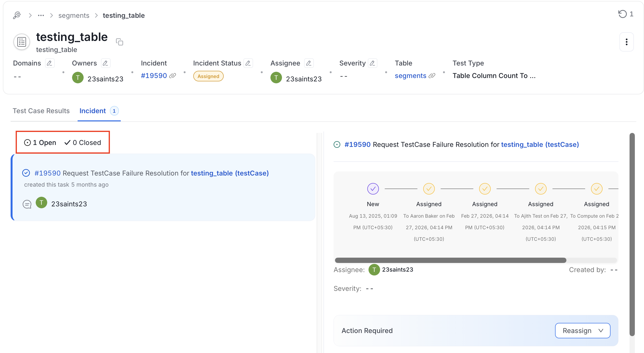Image resolution: width=644 pixels, height=353 pixels.
Task: Open testing_table (testCase) link in detail panel
Action: click(540, 144)
